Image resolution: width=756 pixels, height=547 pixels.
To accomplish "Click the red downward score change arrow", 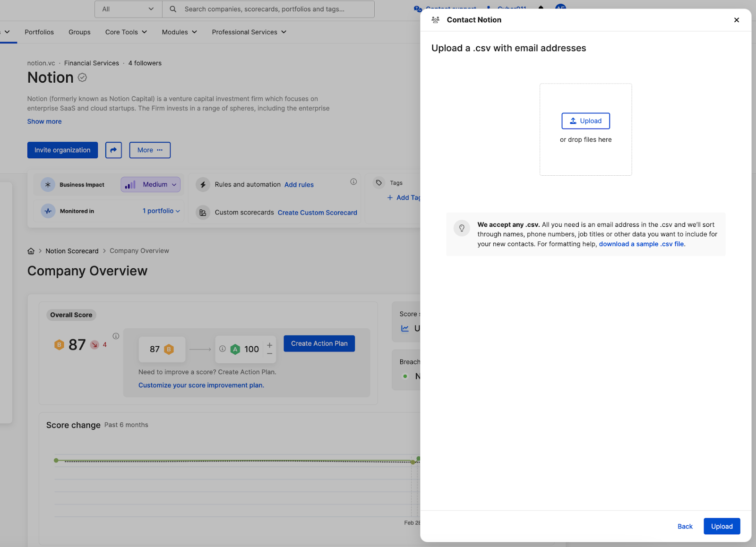I will click(x=94, y=345).
